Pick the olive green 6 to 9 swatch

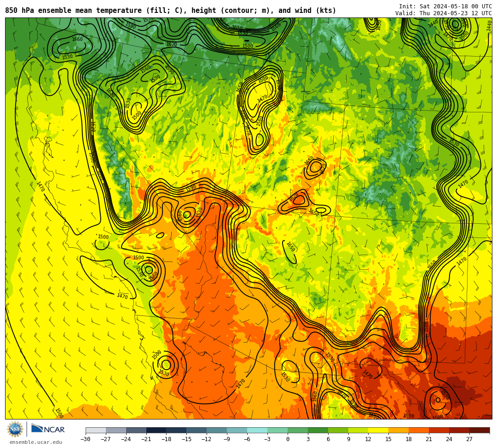pos(338,430)
